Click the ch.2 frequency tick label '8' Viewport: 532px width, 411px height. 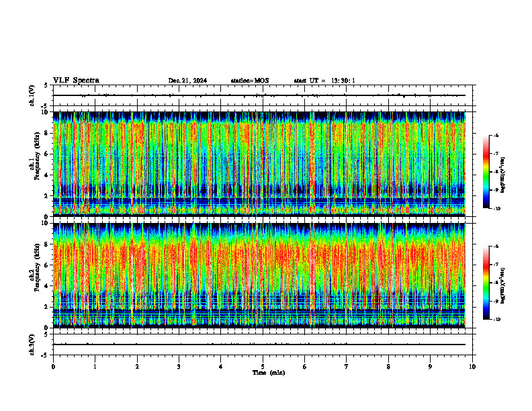pos(47,244)
